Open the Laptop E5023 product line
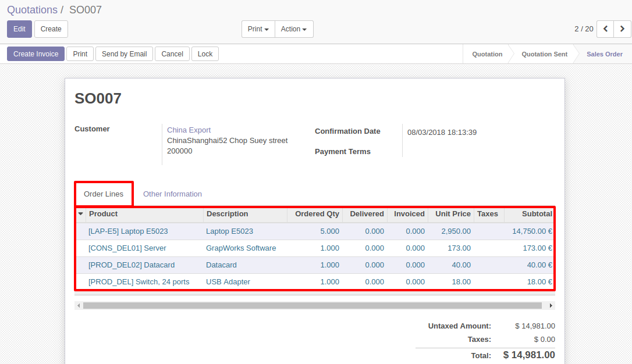Viewport: 632px width, 364px height. pos(128,231)
